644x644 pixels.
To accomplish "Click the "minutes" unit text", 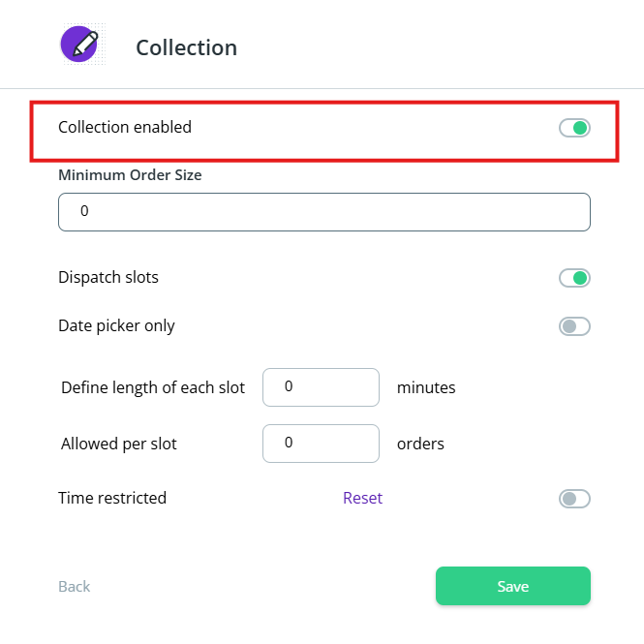I will coord(426,387).
